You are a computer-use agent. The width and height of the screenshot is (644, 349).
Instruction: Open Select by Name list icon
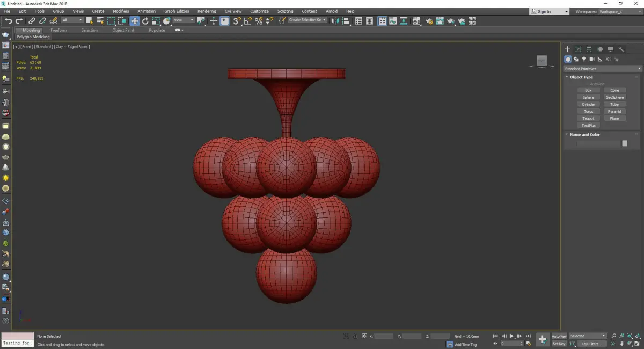(x=100, y=21)
